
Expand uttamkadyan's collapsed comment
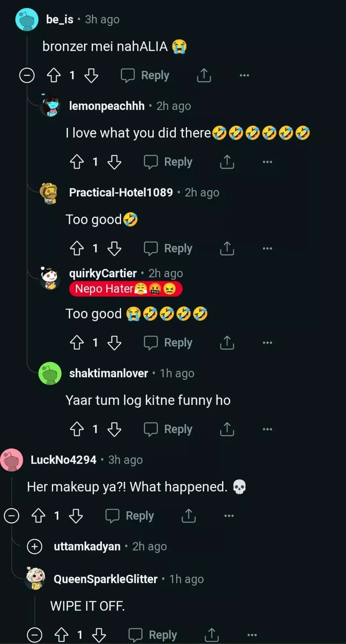35,547
